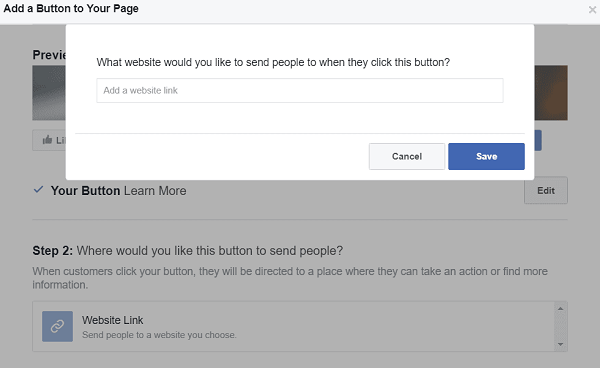This screenshot has height=368, width=600.
Task: Click the thumbs-up Like icon
Action: click(x=47, y=140)
